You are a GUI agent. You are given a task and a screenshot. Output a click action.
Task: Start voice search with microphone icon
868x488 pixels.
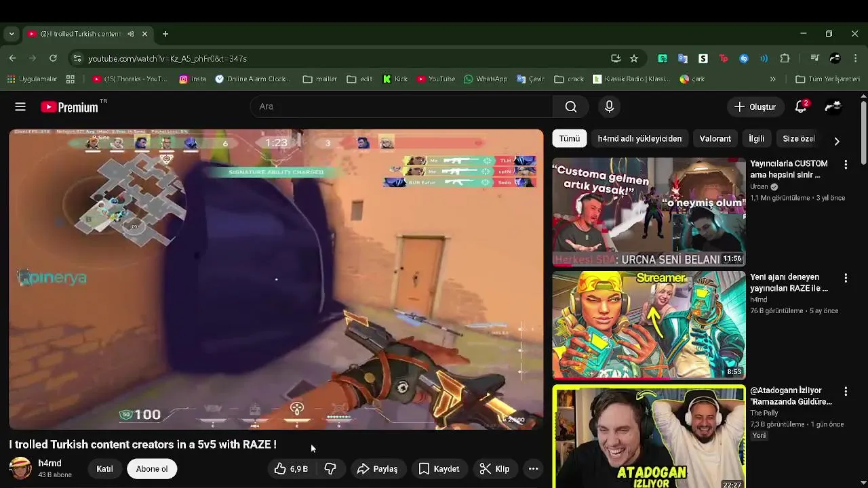tap(609, 106)
